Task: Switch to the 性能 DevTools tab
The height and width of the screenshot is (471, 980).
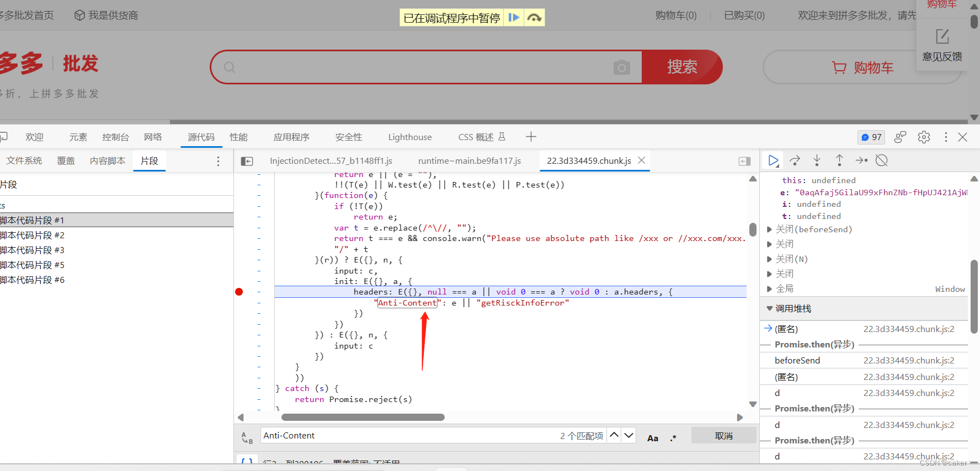Action: click(x=238, y=137)
